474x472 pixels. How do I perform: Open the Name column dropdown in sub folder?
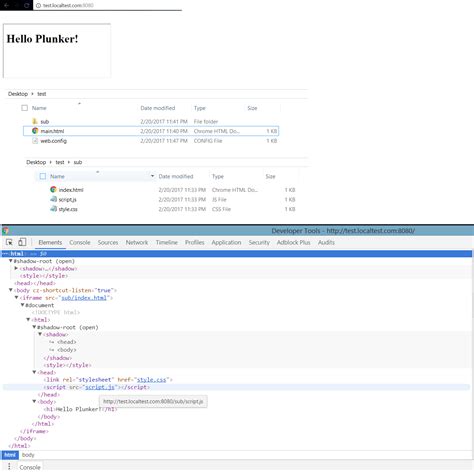152,176
